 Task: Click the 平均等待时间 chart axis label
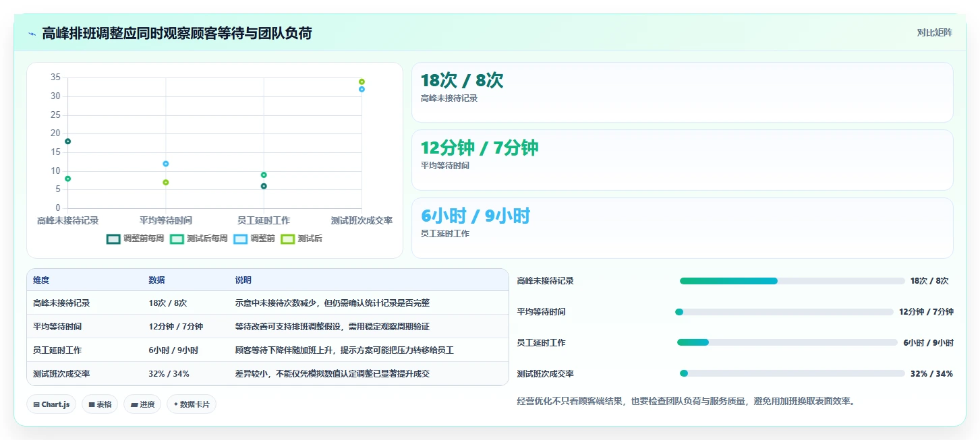pyautogui.click(x=165, y=220)
